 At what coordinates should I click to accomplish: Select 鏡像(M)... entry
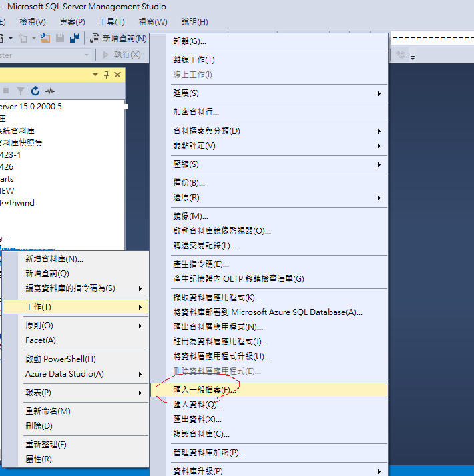click(x=269, y=216)
